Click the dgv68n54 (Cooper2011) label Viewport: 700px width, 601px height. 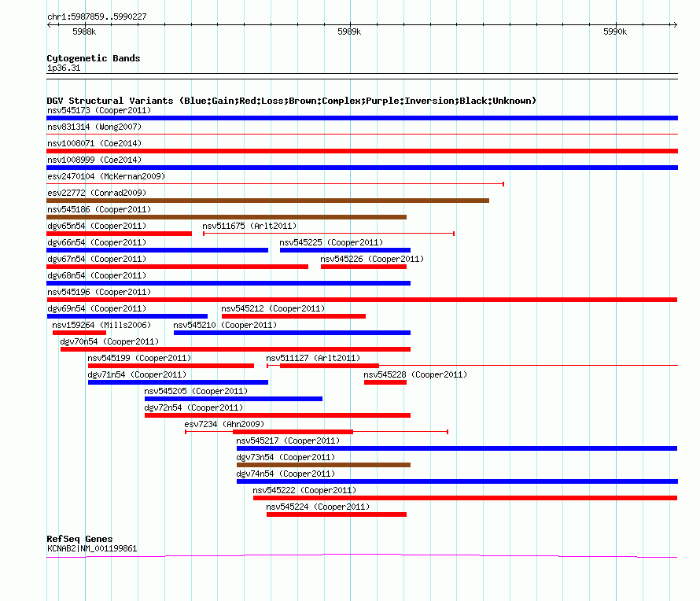click(97, 275)
